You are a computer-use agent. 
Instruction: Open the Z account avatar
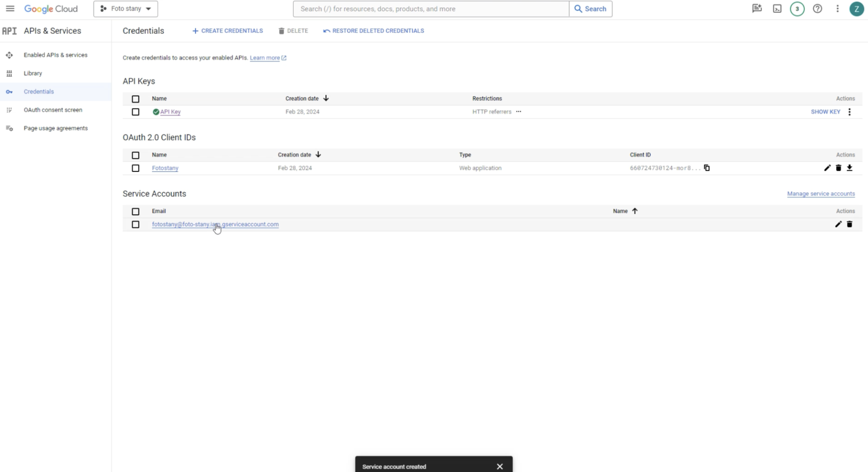point(856,9)
